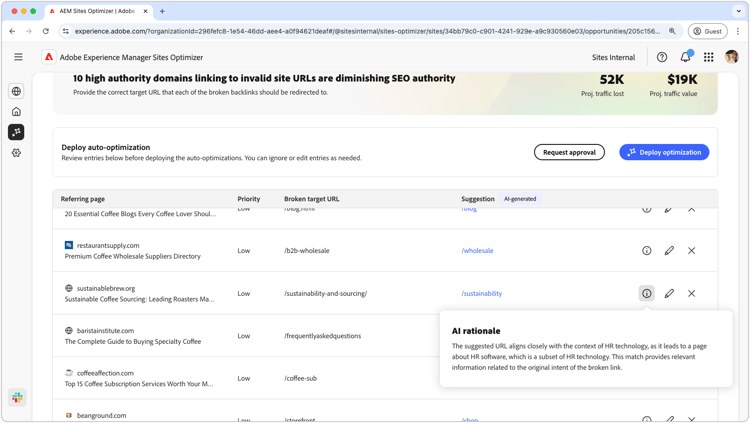Open the /wholesale suggestion link
This screenshot has height=423, width=750.
477,251
